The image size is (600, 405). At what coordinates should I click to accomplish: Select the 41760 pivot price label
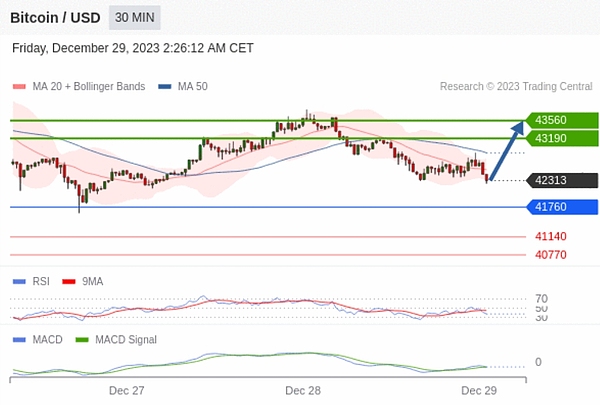pos(561,207)
